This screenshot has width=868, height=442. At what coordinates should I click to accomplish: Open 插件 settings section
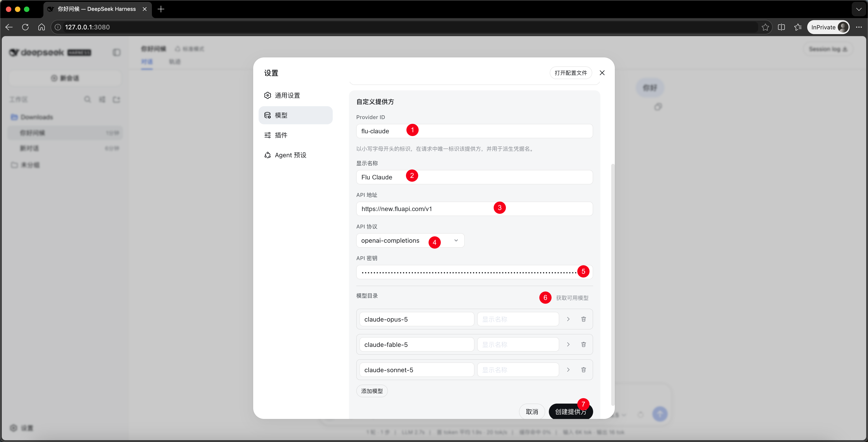tap(295, 135)
